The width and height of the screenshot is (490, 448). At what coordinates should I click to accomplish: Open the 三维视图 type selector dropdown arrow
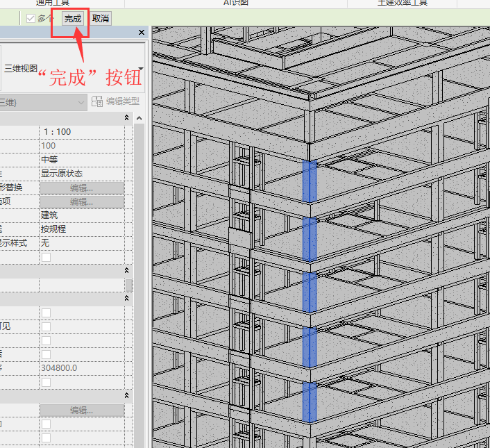coord(141,69)
